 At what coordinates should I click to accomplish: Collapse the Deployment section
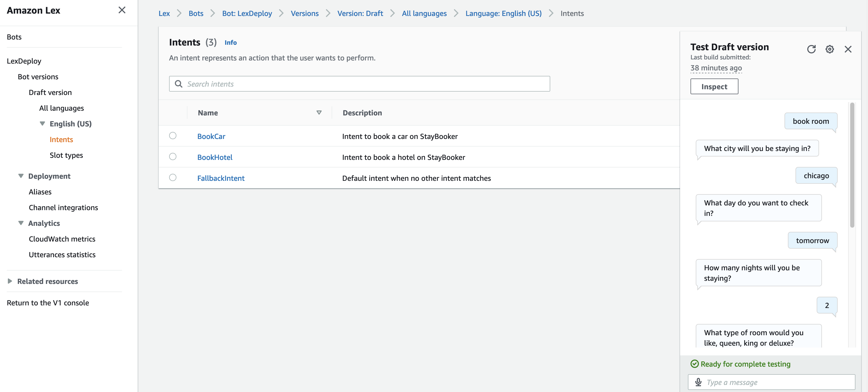[x=21, y=176]
